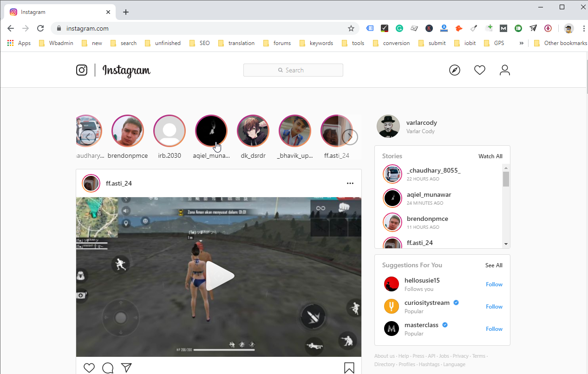This screenshot has height=374, width=588.
Task: Open the SEO bookmarks folder
Action: 200,43
